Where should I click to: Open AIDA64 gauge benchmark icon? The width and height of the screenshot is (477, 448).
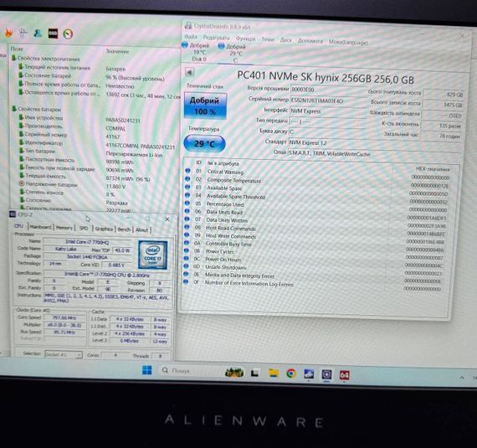point(68,33)
